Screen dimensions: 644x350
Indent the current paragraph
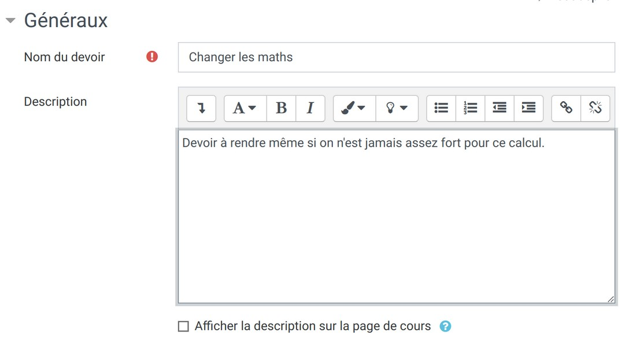(528, 108)
